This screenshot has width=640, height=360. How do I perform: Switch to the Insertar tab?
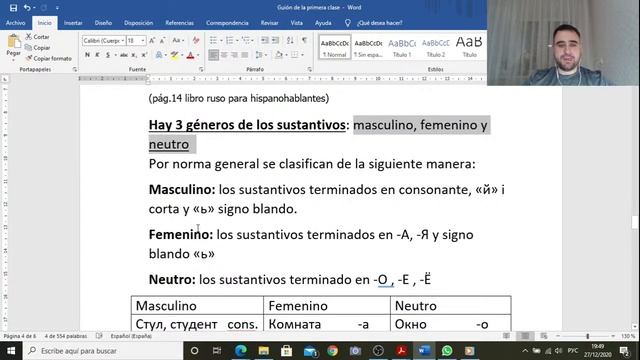click(x=73, y=23)
